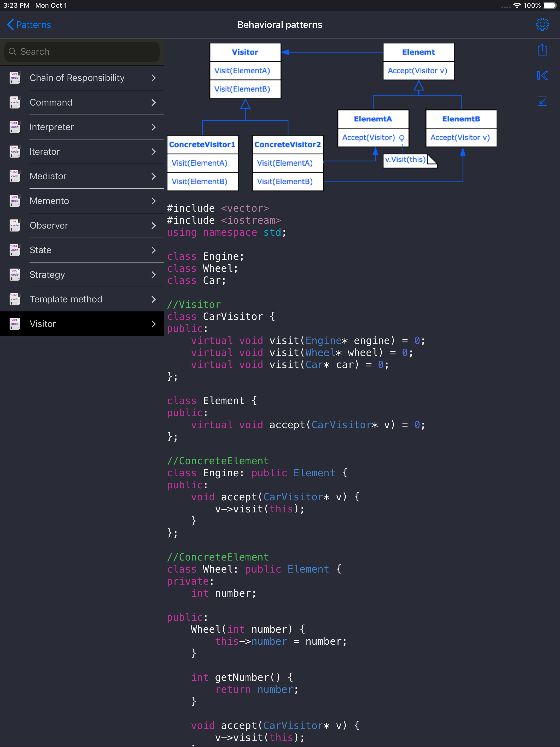Viewport: 560px width, 747px height.
Task: Expand the State pattern entry
Action: coord(154,250)
